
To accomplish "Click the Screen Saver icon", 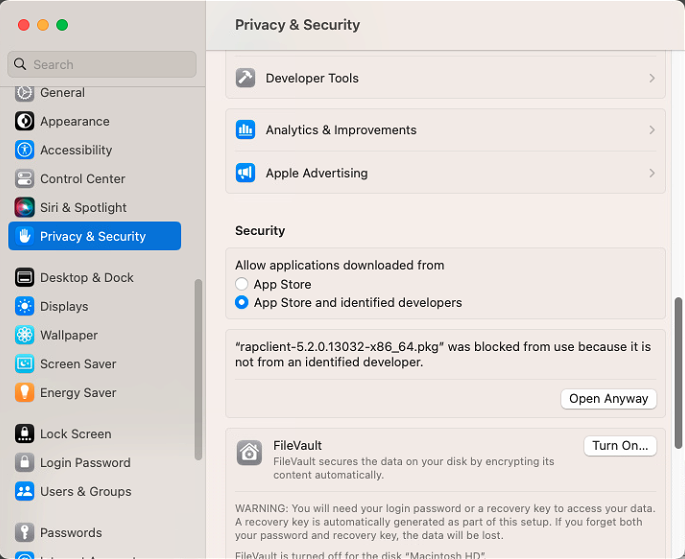I will pyautogui.click(x=24, y=364).
